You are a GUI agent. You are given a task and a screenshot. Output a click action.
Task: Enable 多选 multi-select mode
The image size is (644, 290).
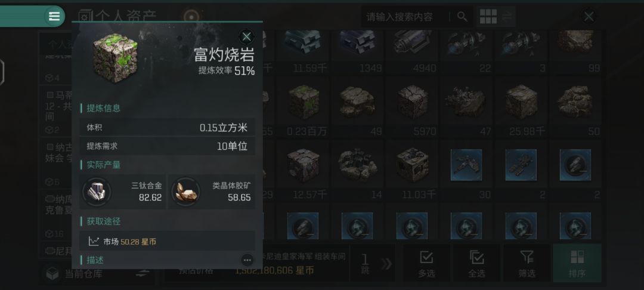pos(426,263)
